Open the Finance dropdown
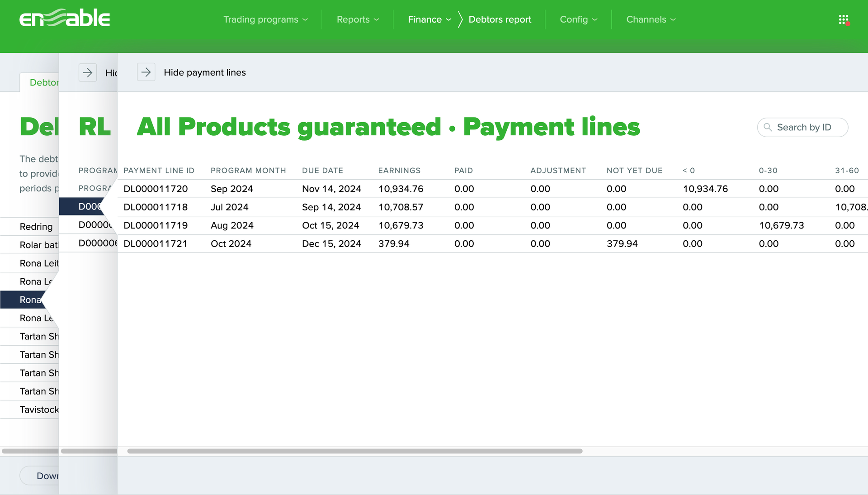Image resolution: width=868 pixels, height=495 pixels. (x=429, y=19)
